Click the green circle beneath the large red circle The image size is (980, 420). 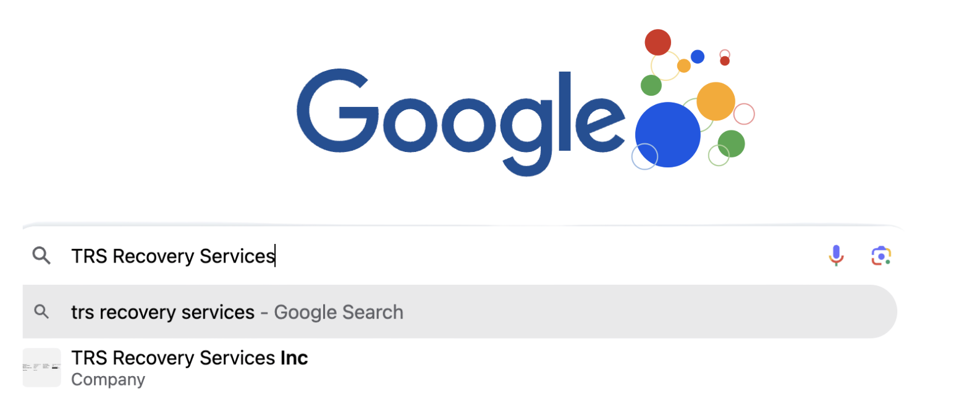(651, 85)
